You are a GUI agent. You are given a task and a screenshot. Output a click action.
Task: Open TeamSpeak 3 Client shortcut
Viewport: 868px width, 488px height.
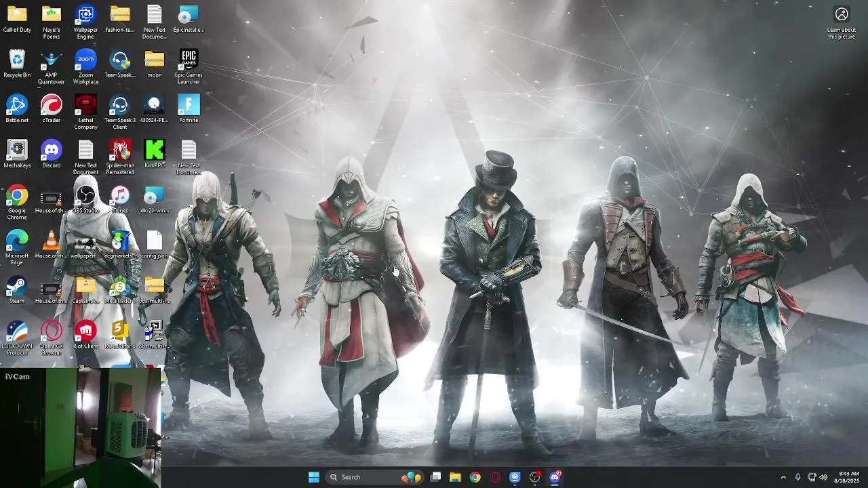[x=120, y=112]
